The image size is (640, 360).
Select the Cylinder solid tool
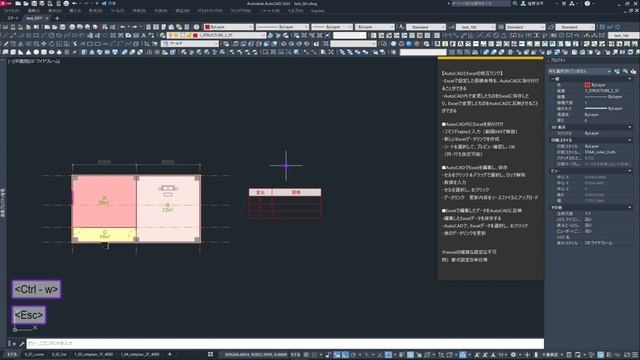[x=44, y=52]
